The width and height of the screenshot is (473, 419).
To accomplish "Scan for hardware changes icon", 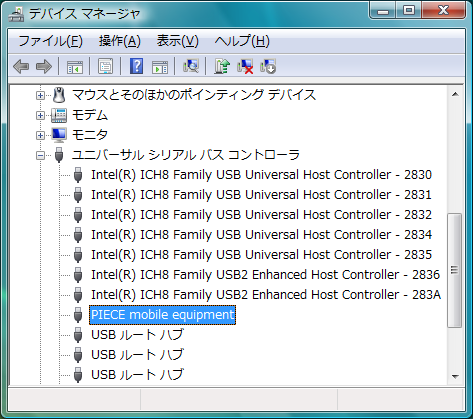I will (x=191, y=66).
